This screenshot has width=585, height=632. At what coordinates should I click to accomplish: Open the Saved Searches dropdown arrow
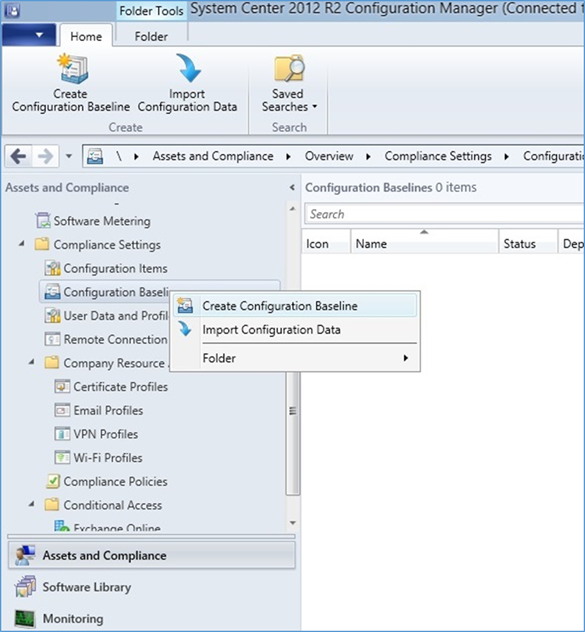314,107
